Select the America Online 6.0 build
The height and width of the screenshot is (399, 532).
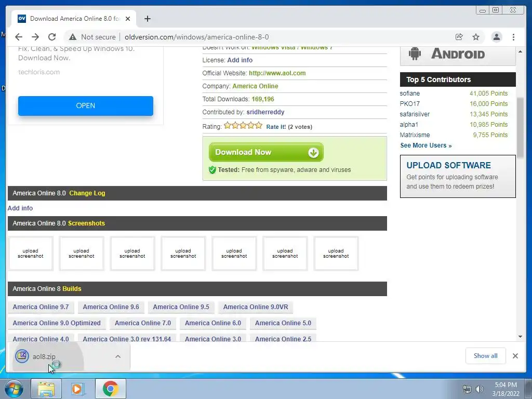click(x=213, y=323)
